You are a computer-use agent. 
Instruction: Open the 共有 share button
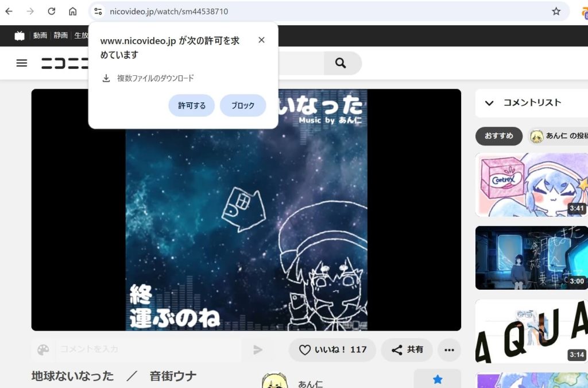[407, 349]
